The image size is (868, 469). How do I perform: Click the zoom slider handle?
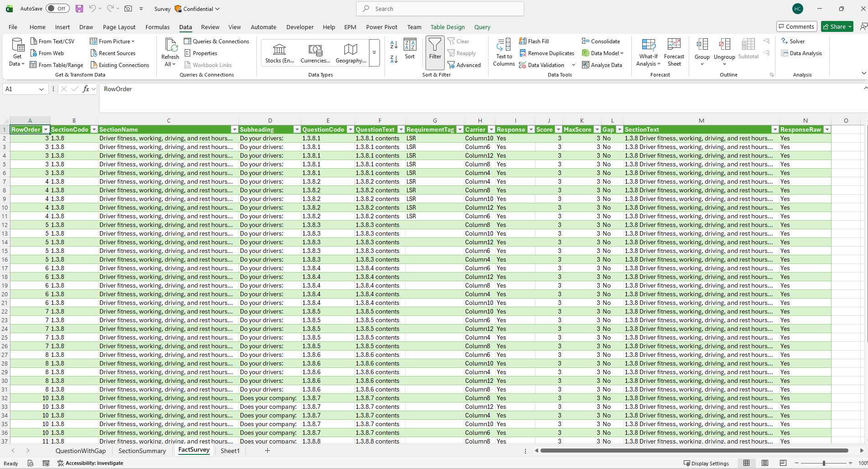tap(824, 463)
